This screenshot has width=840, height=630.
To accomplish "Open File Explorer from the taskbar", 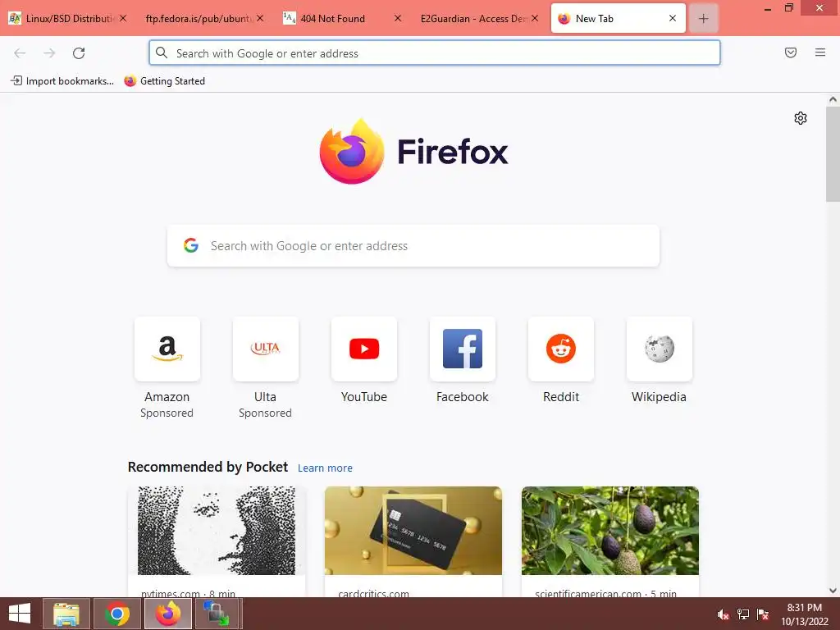I will (66, 614).
